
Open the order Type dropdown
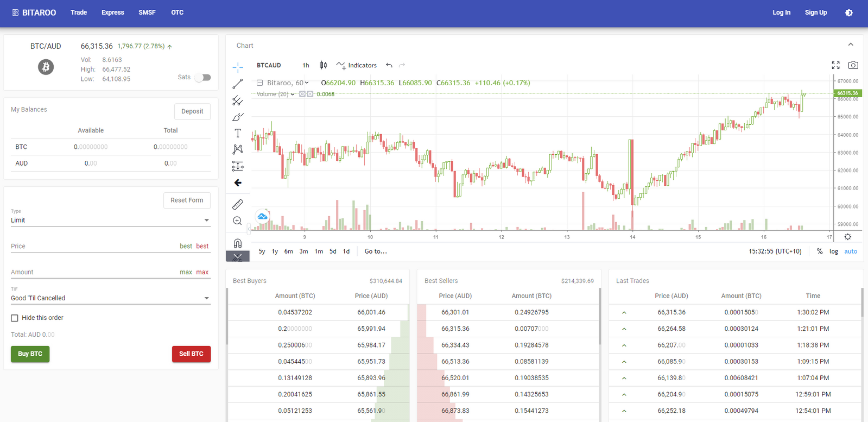click(110, 220)
